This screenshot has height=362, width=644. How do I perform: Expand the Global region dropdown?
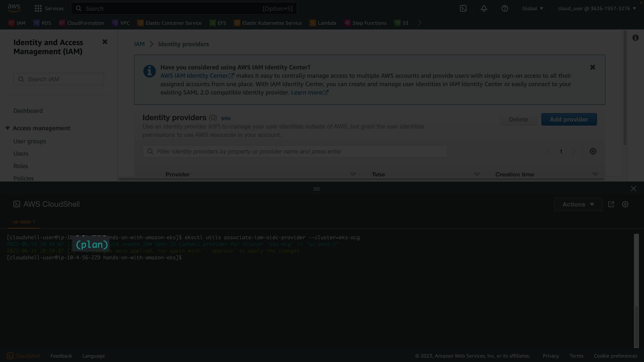coord(532,8)
